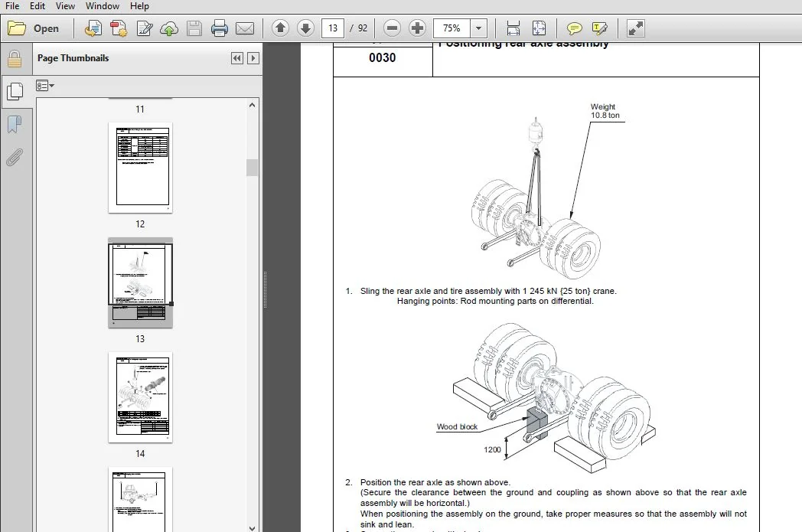Switch to read mode with expand icon
This screenshot has width=802, height=532.
coord(636,28)
